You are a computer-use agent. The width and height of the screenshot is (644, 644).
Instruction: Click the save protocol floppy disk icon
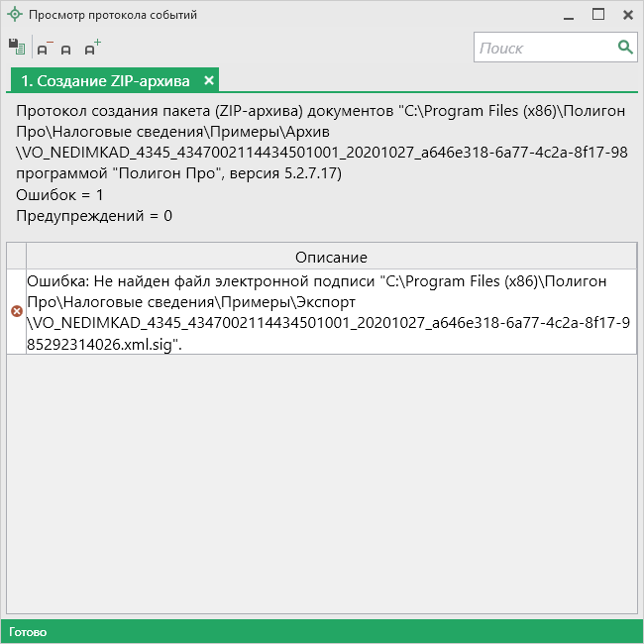pyautogui.click(x=16, y=47)
